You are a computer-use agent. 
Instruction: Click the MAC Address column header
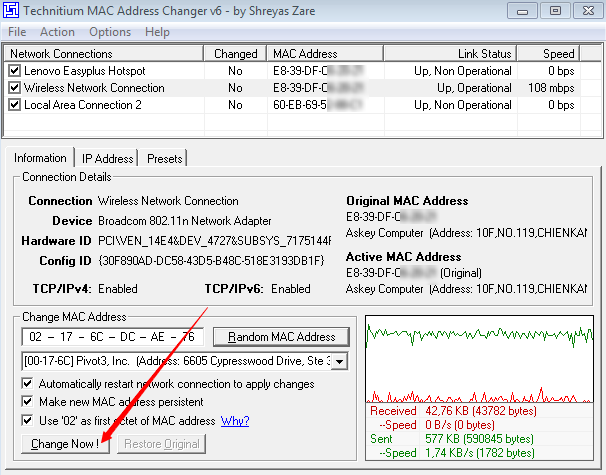coord(325,54)
